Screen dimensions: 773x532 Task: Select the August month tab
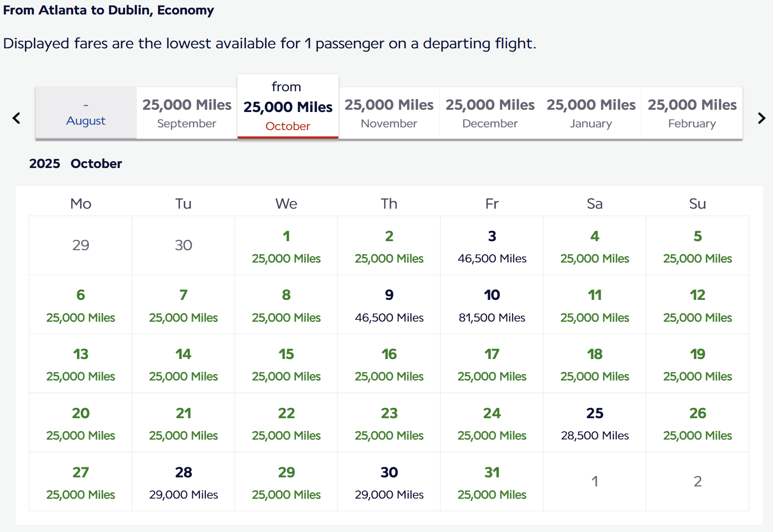85,113
